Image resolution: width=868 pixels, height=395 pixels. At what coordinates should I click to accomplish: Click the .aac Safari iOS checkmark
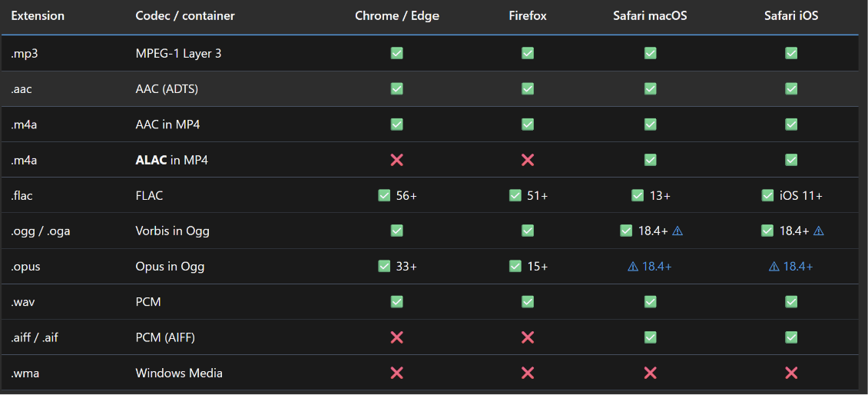coord(791,88)
